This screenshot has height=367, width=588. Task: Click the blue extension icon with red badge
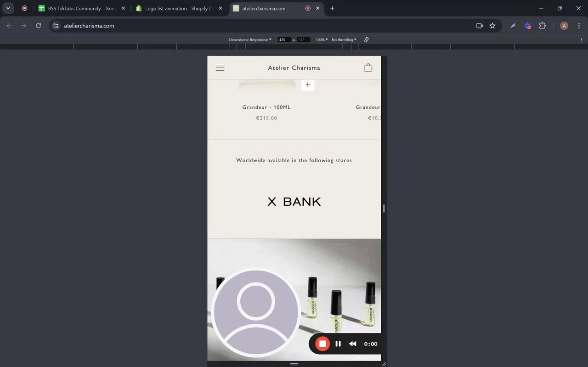coord(528,26)
